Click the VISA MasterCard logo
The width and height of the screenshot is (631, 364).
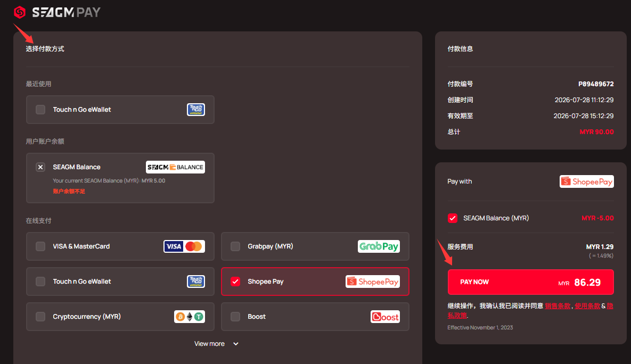click(x=184, y=246)
